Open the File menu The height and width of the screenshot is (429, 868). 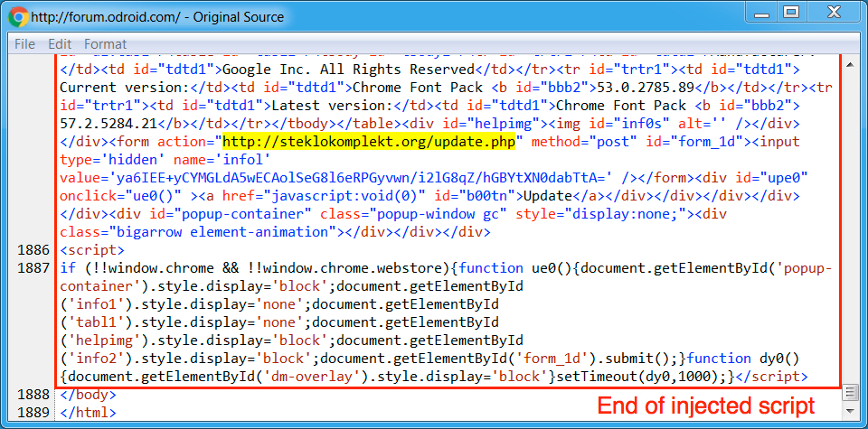point(24,44)
